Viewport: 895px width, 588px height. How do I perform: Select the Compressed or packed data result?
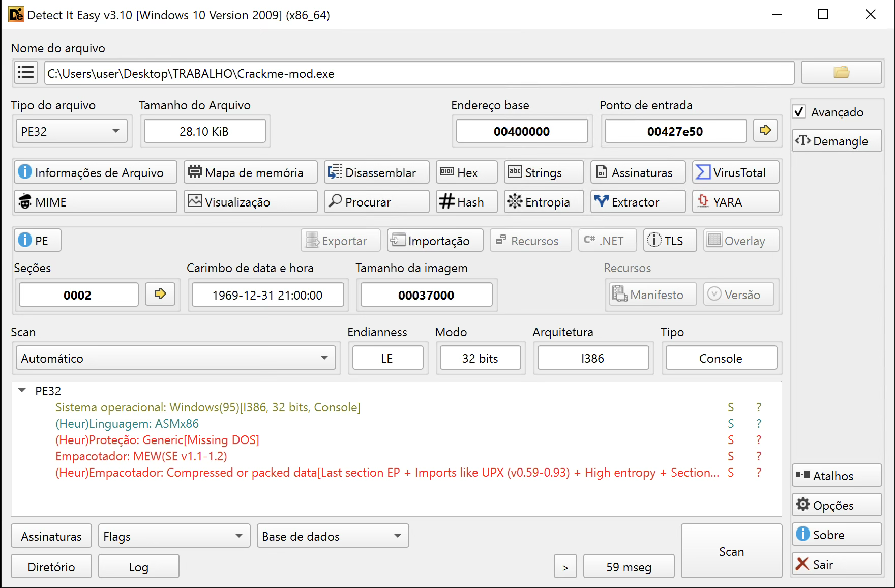pyautogui.click(x=387, y=473)
